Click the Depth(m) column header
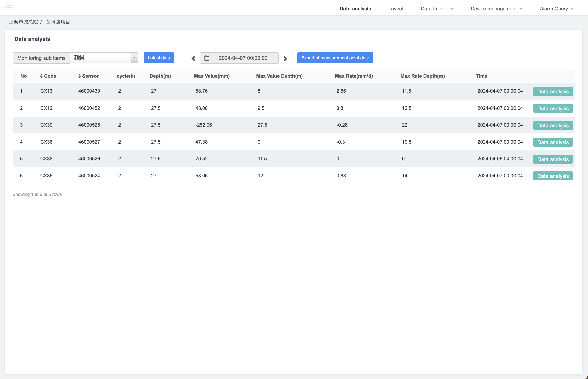The width and height of the screenshot is (588, 379). pos(160,76)
